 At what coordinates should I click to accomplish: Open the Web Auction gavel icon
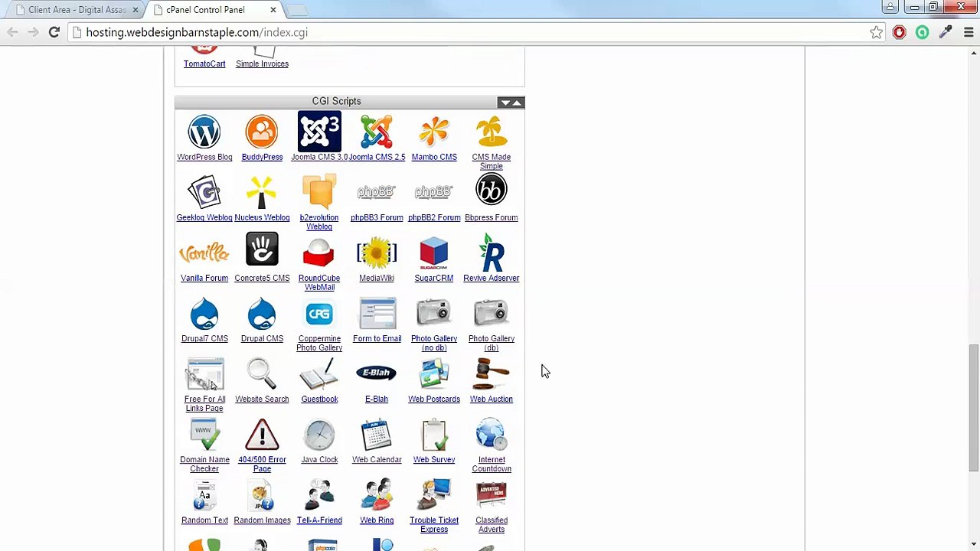[492, 373]
